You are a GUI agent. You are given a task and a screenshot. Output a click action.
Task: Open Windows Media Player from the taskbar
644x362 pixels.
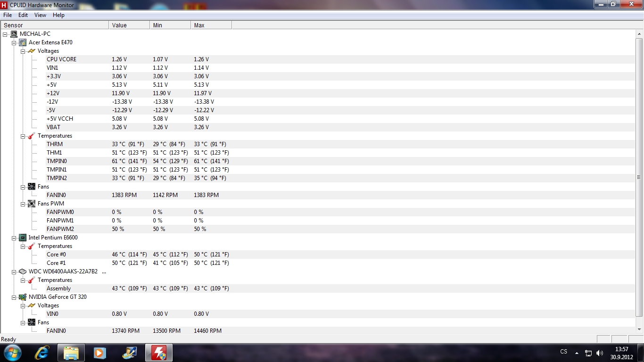coord(99,353)
